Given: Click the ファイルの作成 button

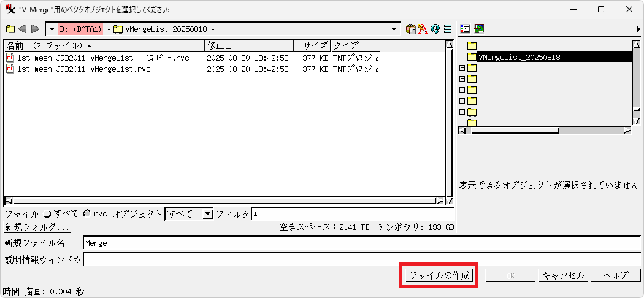Looking at the screenshot, I should [439, 275].
